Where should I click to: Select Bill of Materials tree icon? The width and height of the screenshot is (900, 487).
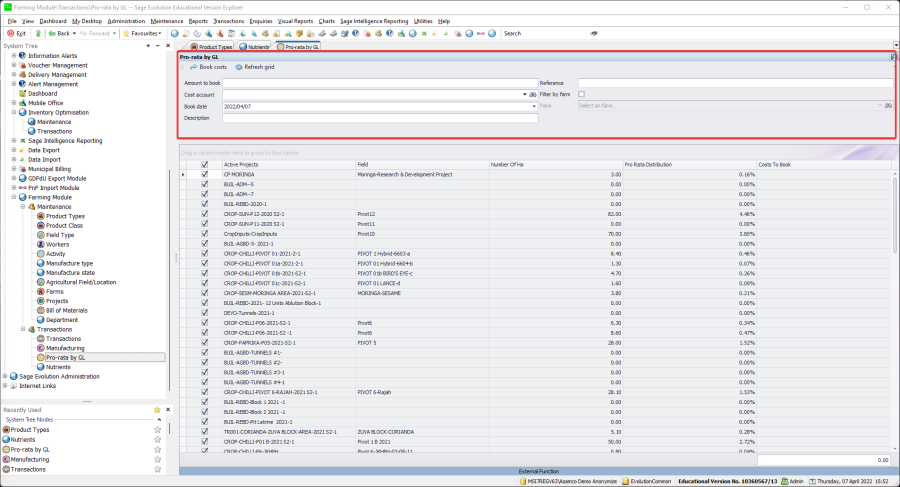tap(41, 309)
